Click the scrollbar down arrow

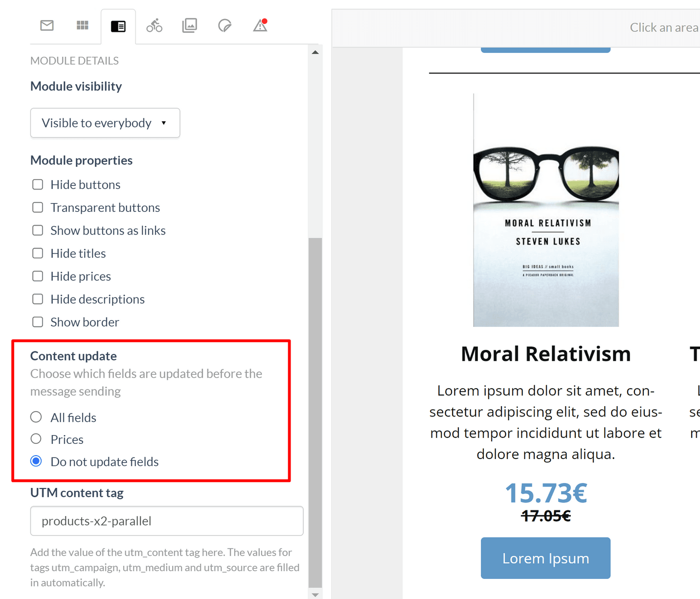(316, 595)
